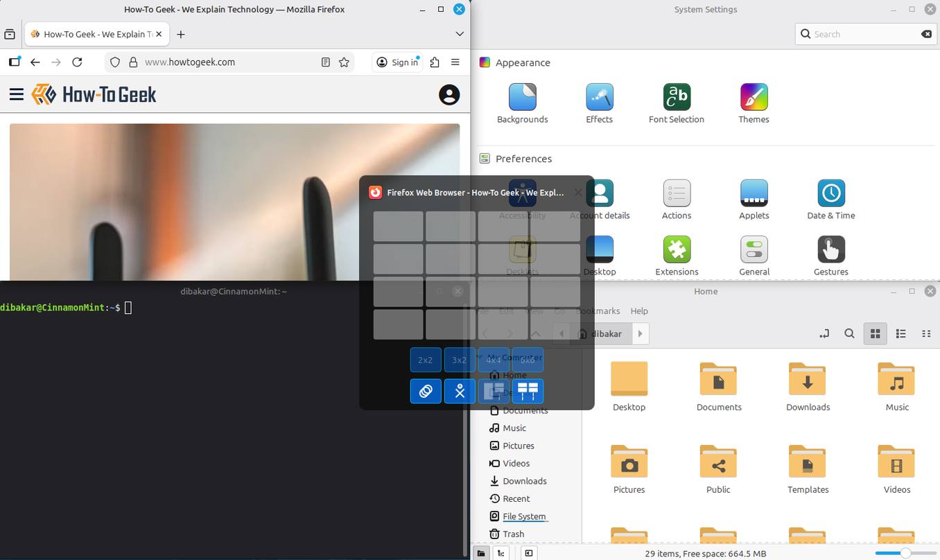This screenshot has height=560, width=940.
Task: Select the Public folder
Action: [x=718, y=469]
